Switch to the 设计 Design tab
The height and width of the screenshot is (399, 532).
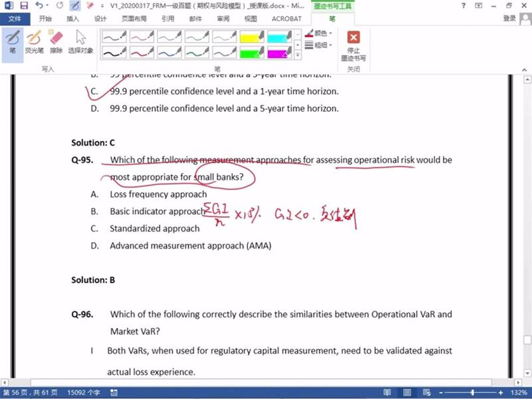pos(100,19)
